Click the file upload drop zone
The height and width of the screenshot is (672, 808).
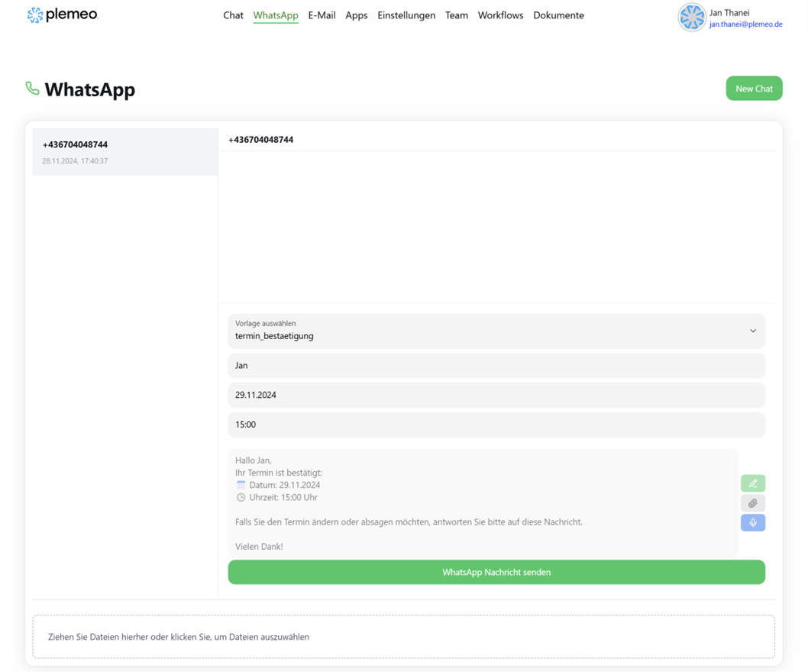tap(403, 637)
